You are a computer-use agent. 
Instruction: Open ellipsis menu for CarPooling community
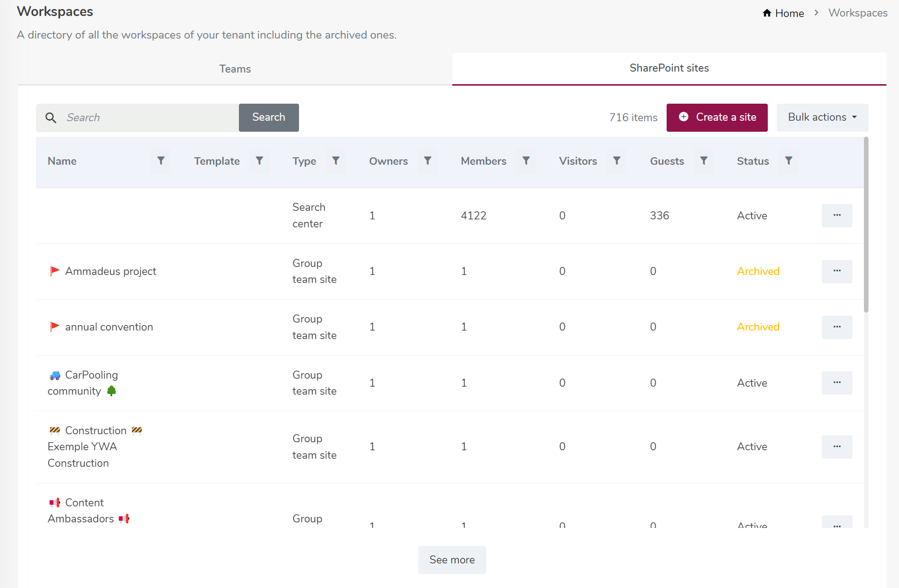(836, 383)
